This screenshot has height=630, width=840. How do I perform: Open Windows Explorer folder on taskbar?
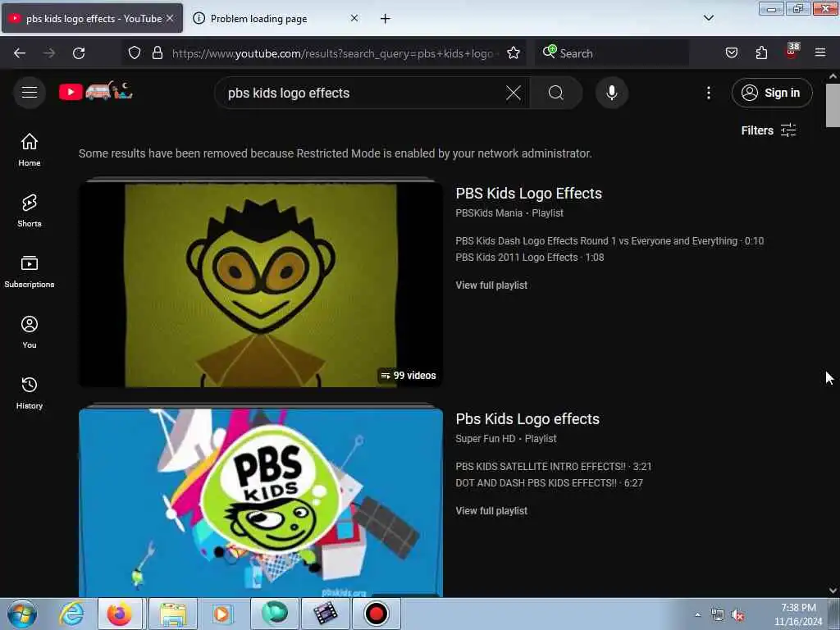point(172,614)
